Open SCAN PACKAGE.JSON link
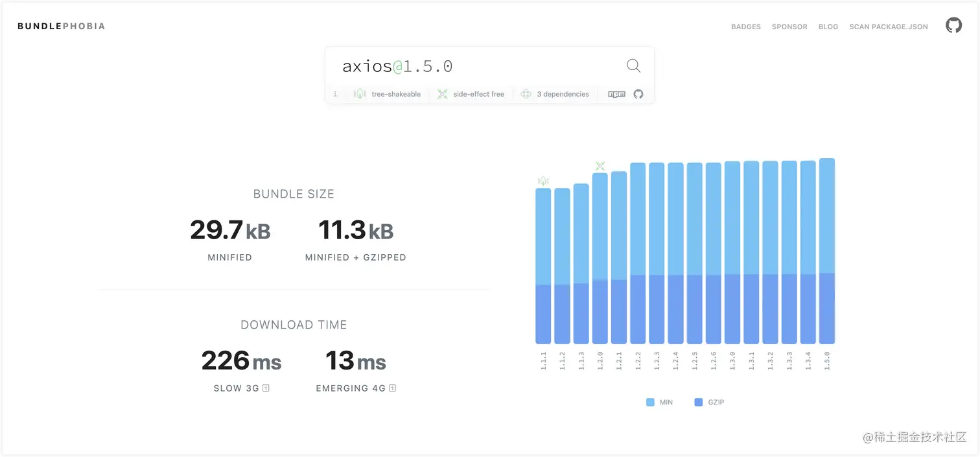The image size is (980, 457). click(889, 27)
